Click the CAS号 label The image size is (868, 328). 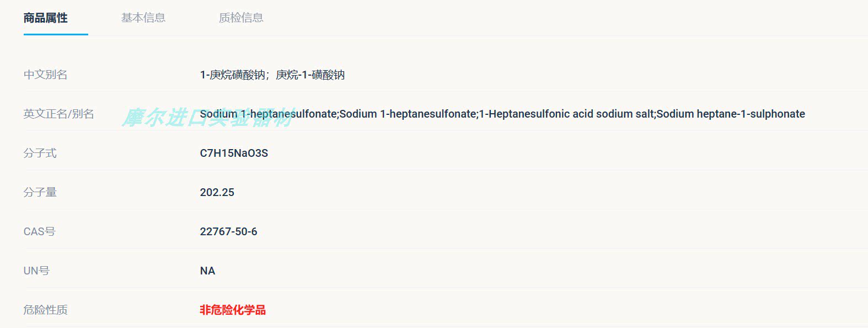tap(39, 231)
